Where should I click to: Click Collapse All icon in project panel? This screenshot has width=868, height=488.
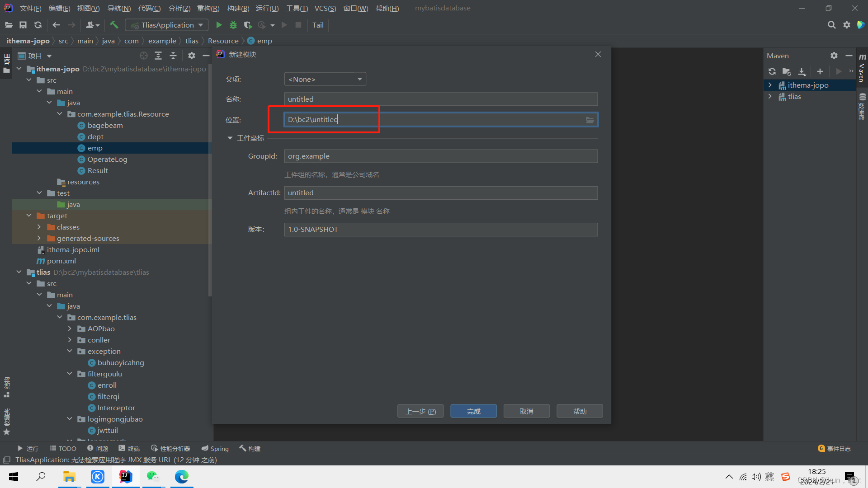click(173, 56)
